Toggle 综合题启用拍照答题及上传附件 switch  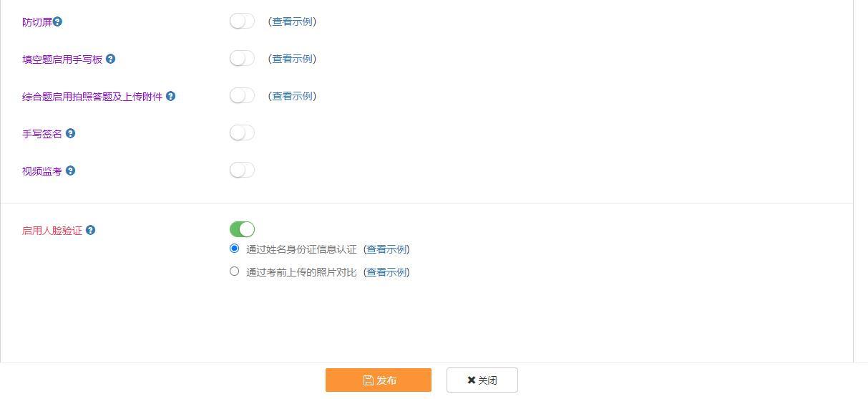point(242,95)
